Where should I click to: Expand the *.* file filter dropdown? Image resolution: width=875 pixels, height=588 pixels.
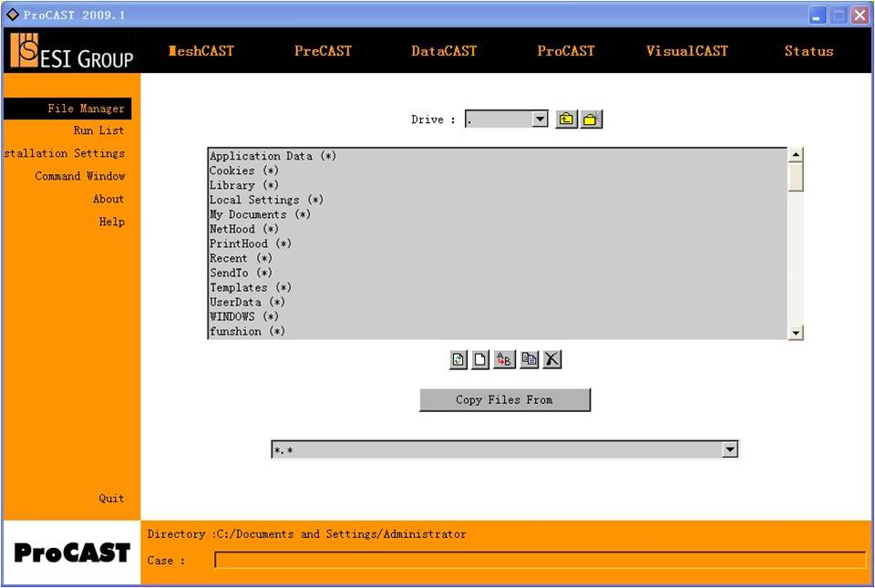pyautogui.click(x=730, y=449)
